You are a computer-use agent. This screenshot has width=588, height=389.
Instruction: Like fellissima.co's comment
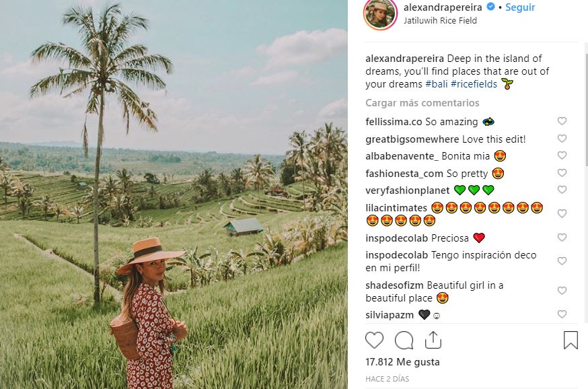coord(562,122)
